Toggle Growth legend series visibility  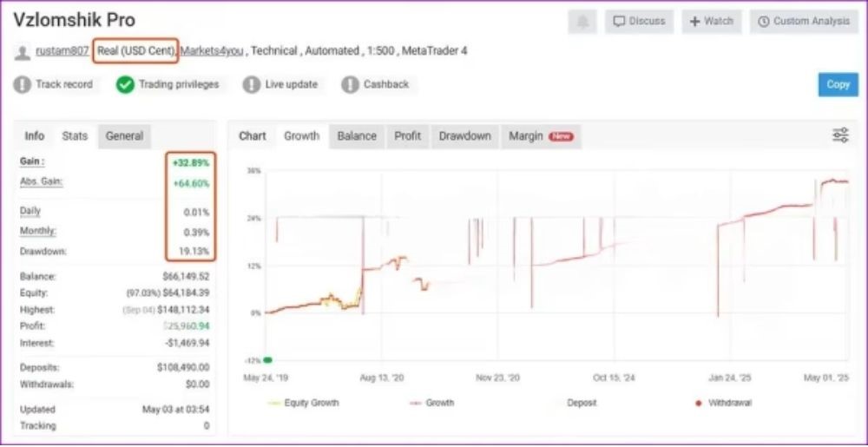pyautogui.click(x=431, y=403)
